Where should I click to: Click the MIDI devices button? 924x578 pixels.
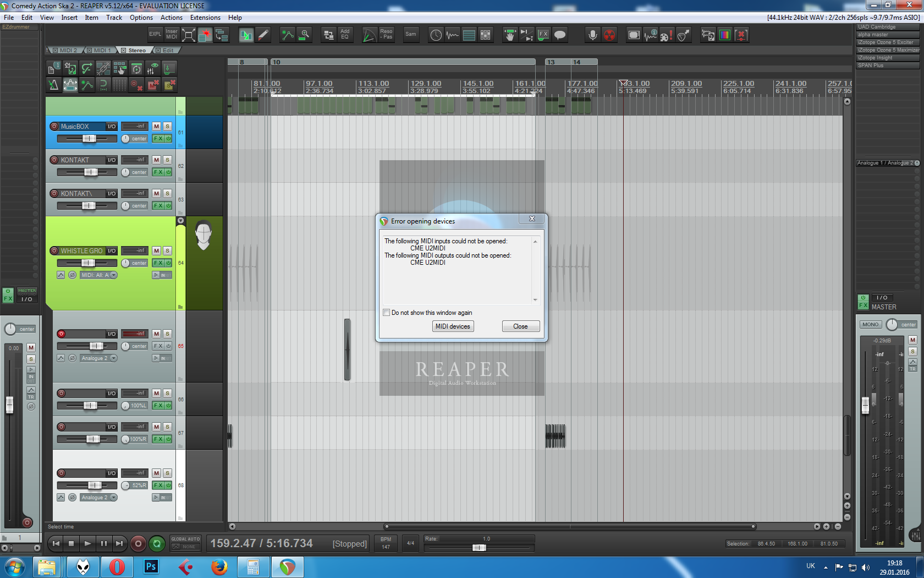(453, 326)
